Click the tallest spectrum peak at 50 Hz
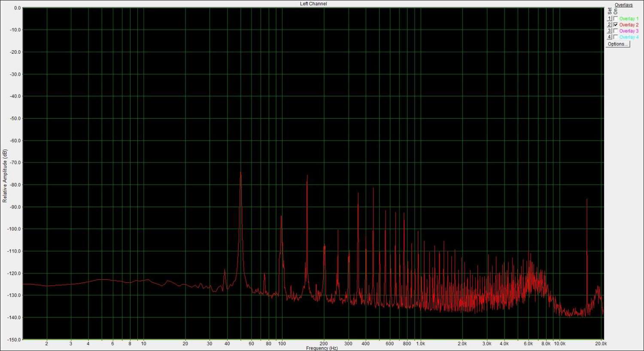This screenshot has width=644, height=351. (240, 173)
